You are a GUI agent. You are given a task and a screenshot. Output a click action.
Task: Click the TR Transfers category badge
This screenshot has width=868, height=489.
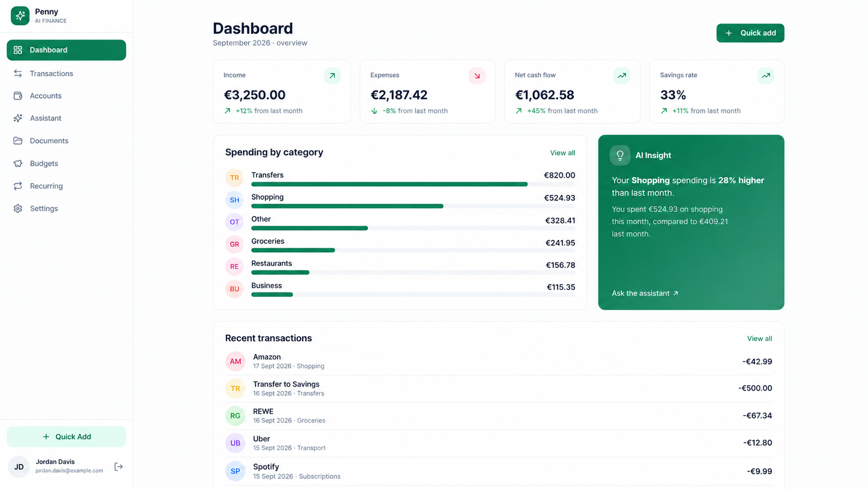235,178
